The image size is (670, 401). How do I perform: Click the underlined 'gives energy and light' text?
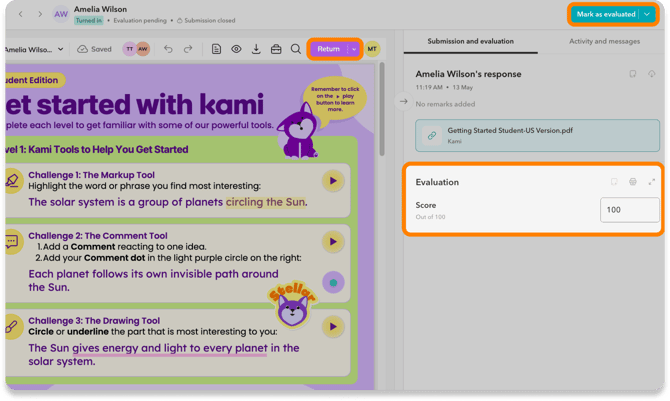170,348
